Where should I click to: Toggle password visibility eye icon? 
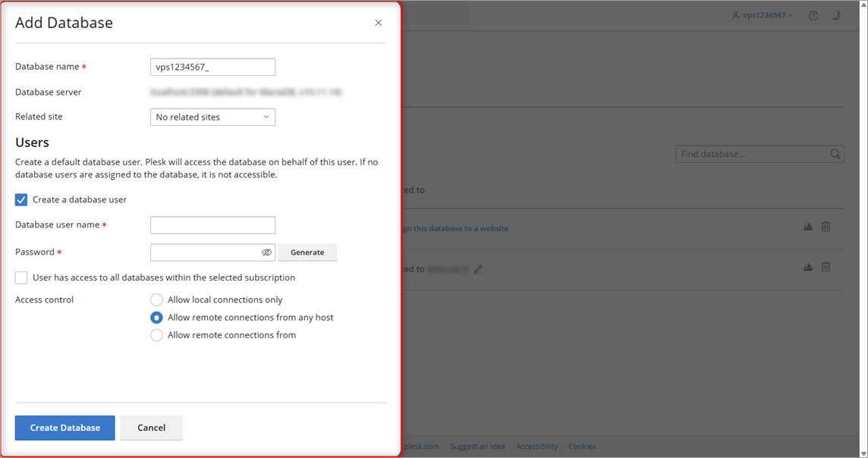point(266,253)
